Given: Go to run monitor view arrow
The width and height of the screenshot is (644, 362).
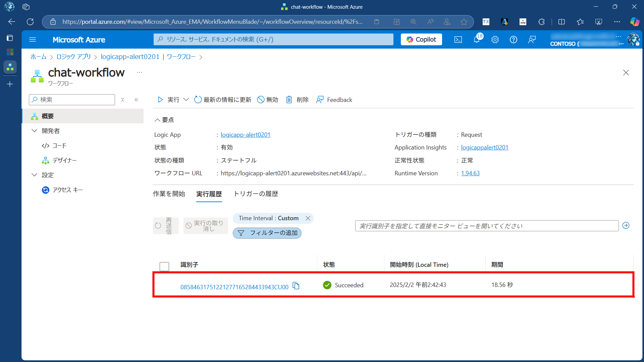Looking at the screenshot, I should tap(626, 226).
